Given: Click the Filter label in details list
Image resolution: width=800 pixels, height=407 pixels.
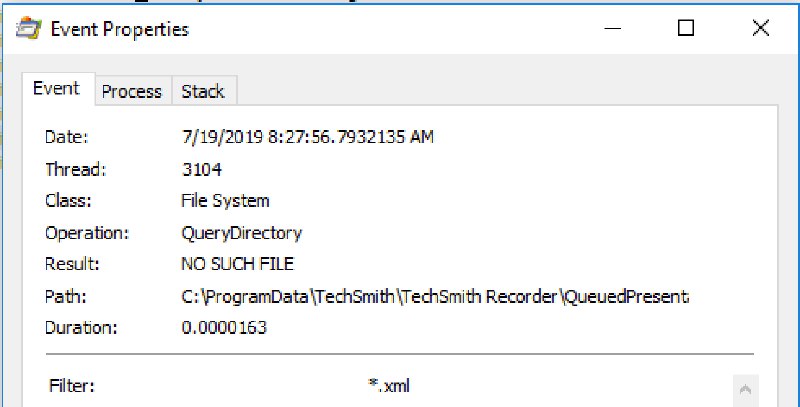Looking at the screenshot, I should [72, 386].
